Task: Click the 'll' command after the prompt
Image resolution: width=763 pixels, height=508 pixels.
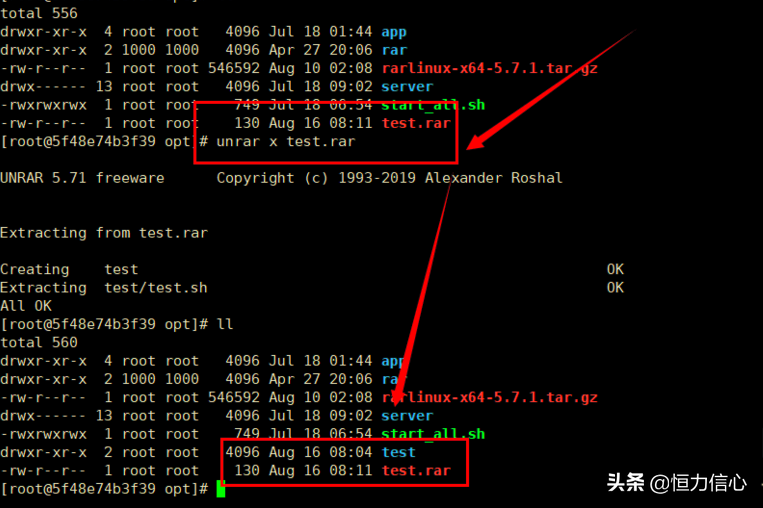Action: pos(225,325)
